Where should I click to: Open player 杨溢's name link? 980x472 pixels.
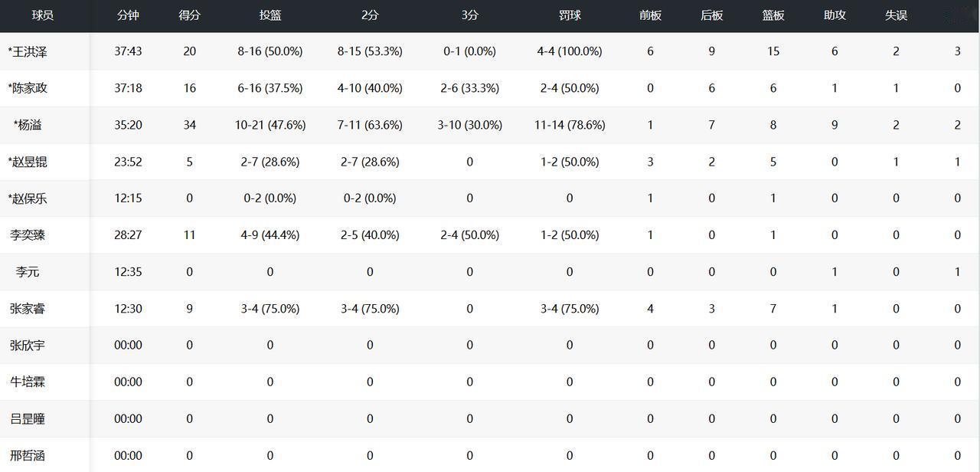tap(30, 125)
